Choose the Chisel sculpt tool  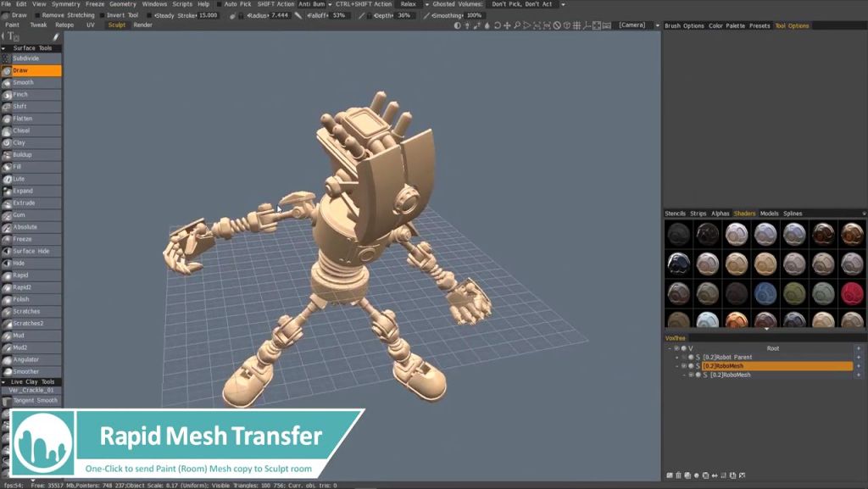[31, 131]
